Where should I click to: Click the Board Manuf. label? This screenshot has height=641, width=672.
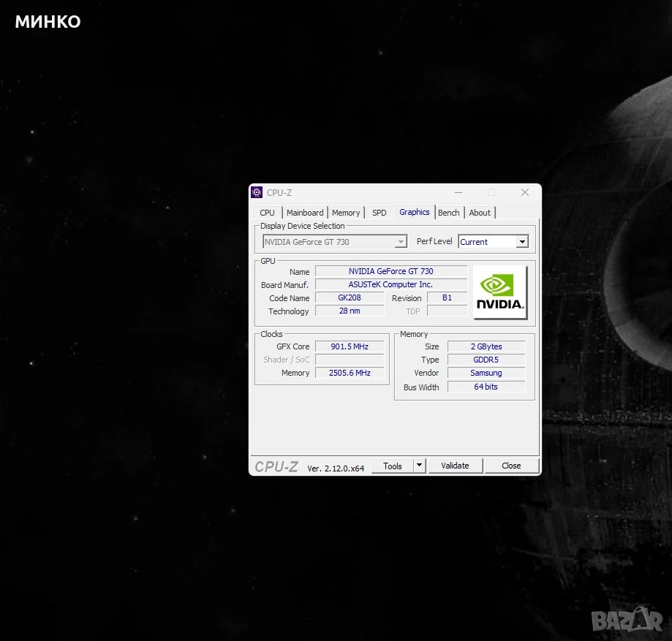click(284, 285)
